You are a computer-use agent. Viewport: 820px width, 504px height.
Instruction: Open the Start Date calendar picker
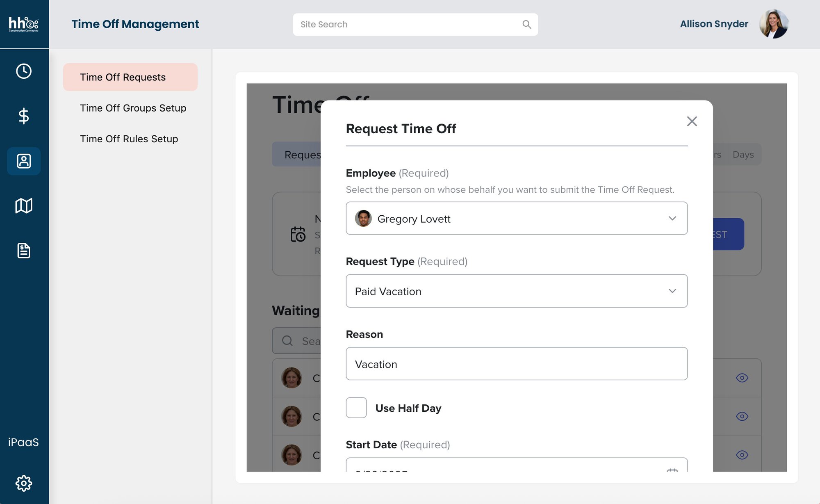(672, 469)
